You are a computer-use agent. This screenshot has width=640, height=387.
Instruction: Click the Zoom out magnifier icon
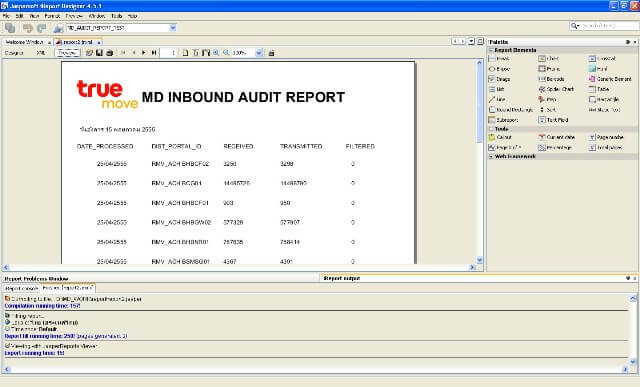(226, 53)
